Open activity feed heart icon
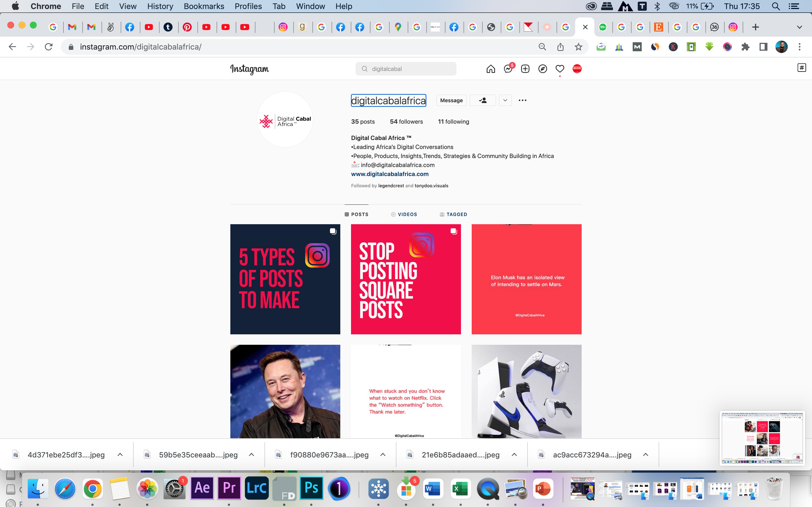Image resolution: width=812 pixels, height=507 pixels. 560,69
